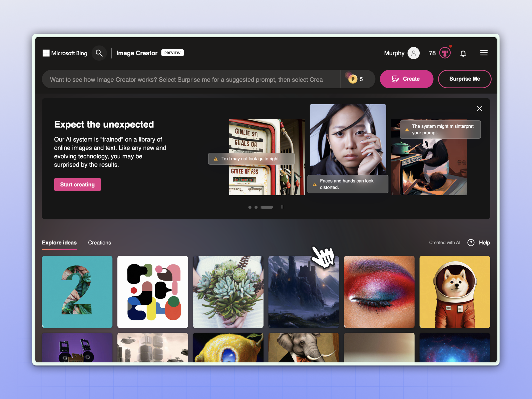The height and width of the screenshot is (399, 532).
Task: Click the Start creating button
Action: tap(77, 184)
